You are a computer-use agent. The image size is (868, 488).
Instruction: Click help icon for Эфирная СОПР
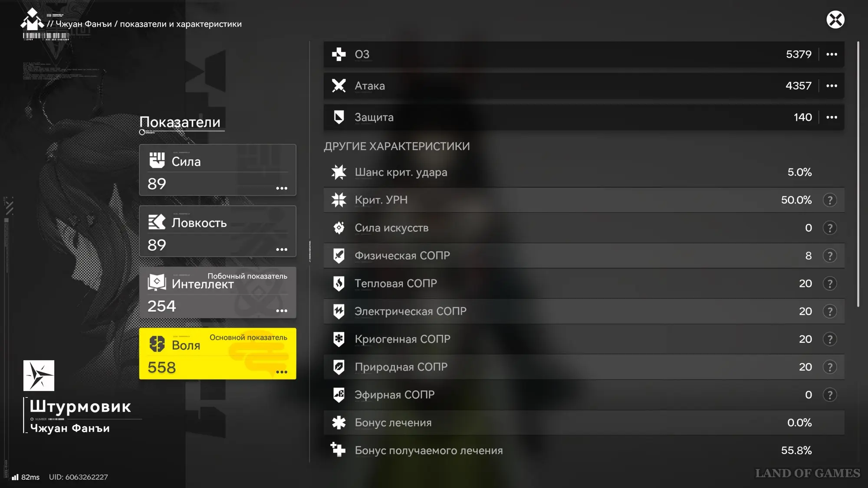point(829,395)
